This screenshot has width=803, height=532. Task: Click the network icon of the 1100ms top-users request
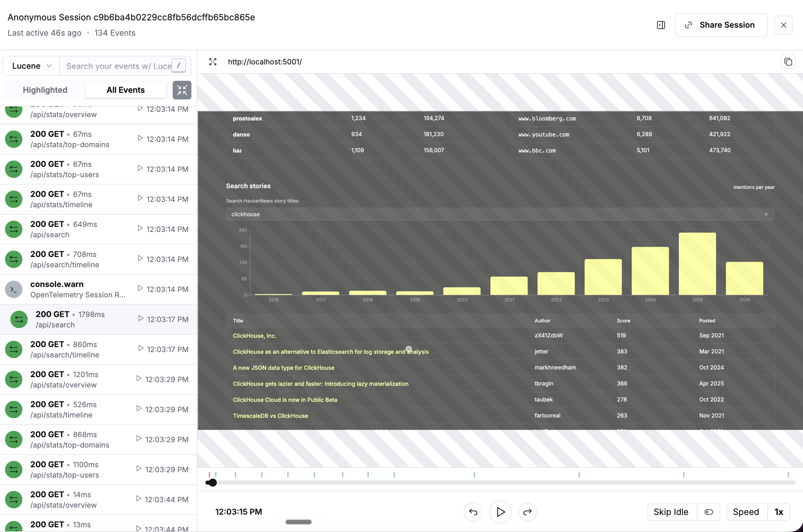tap(14, 470)
